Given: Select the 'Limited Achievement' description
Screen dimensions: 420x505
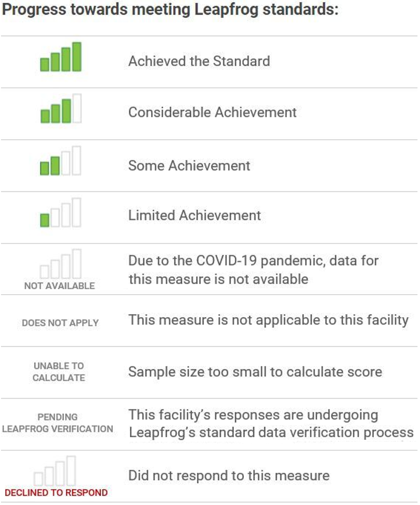Looking at the screenshot, I should pyautogui.click(x=194, y=215).
